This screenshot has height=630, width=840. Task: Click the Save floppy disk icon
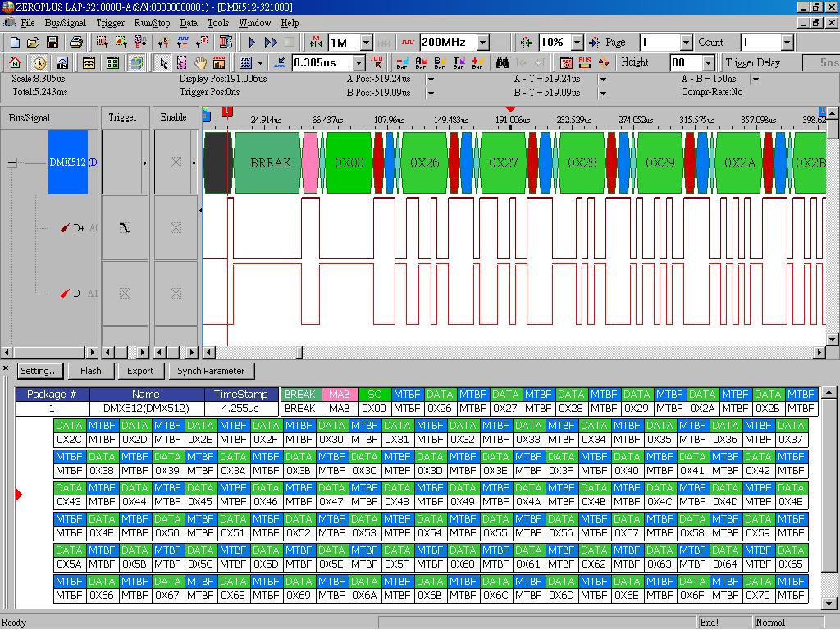(52, 43)
